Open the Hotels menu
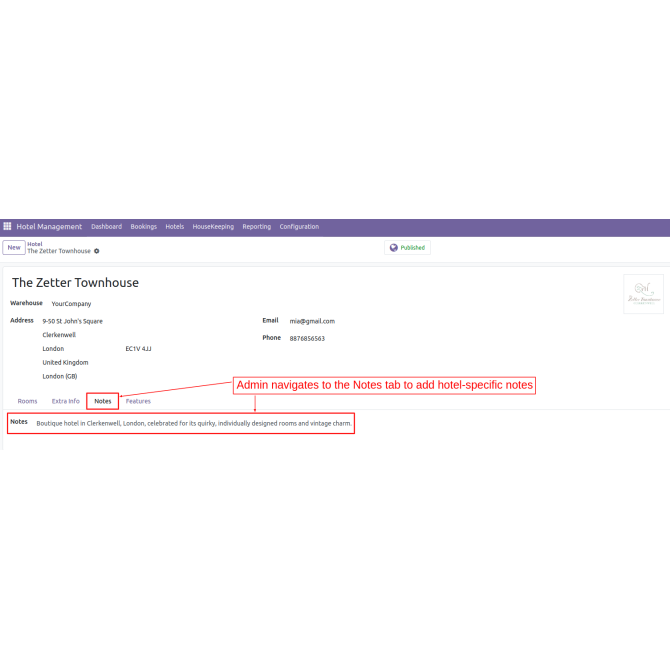 [x=175, y=226]
